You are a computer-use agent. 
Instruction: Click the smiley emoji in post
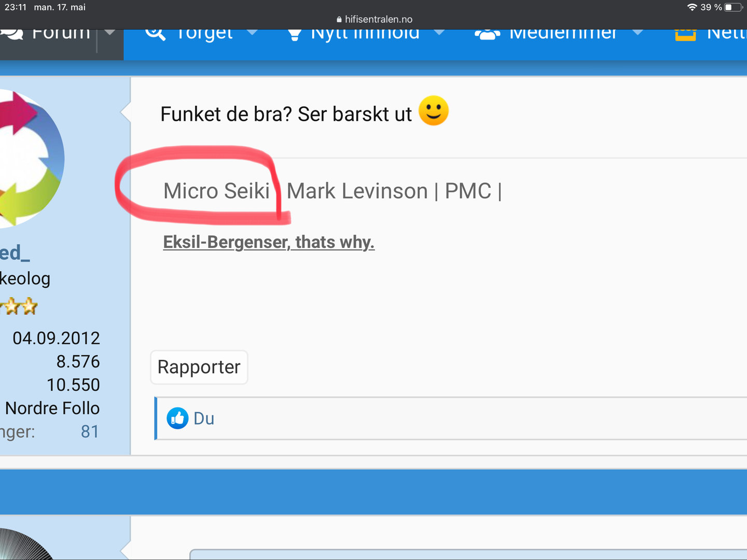(434, 110)
